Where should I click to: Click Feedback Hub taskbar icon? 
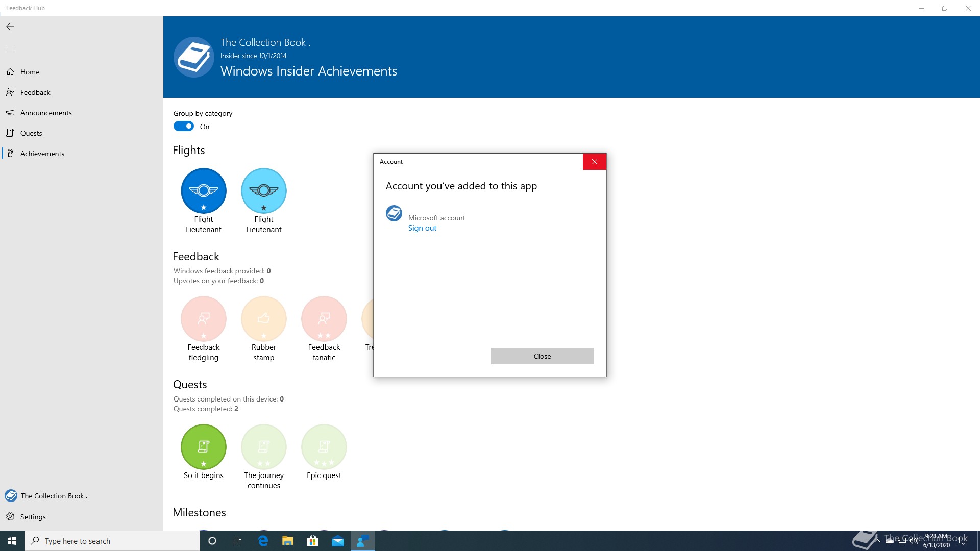coord(363,541)
